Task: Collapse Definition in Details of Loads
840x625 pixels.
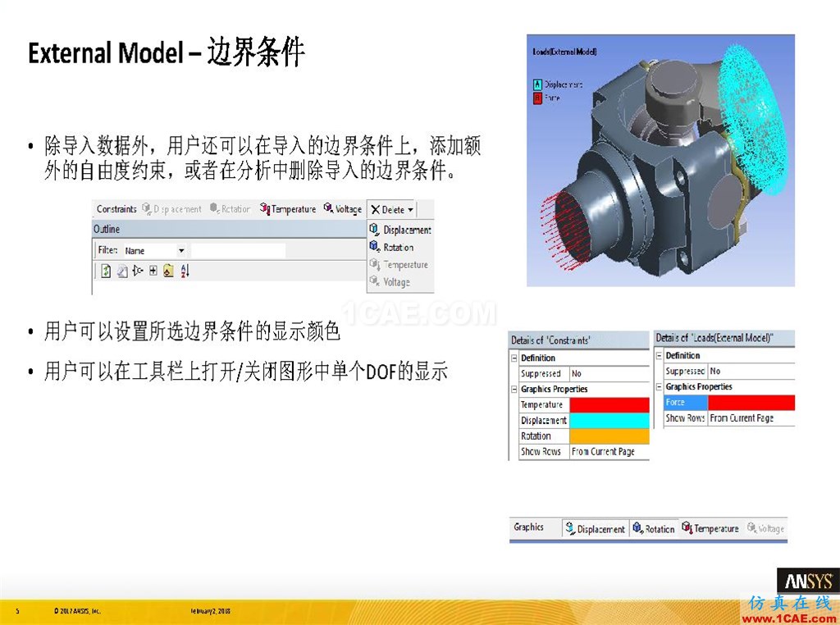Action: click(x=659, y=355)
